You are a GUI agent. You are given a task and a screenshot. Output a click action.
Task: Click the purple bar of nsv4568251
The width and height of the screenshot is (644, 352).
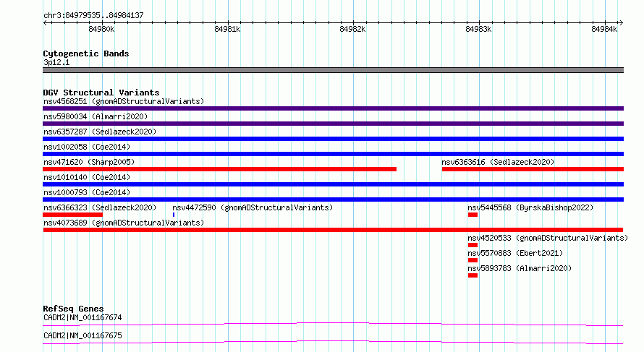pos(333,108)
